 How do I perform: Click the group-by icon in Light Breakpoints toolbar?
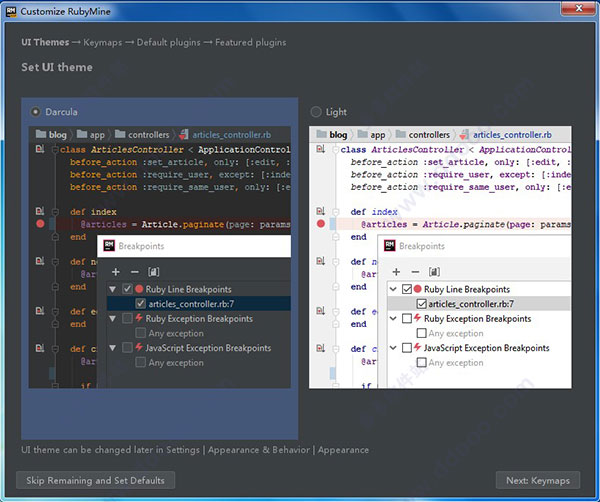[x=434, y=272]
